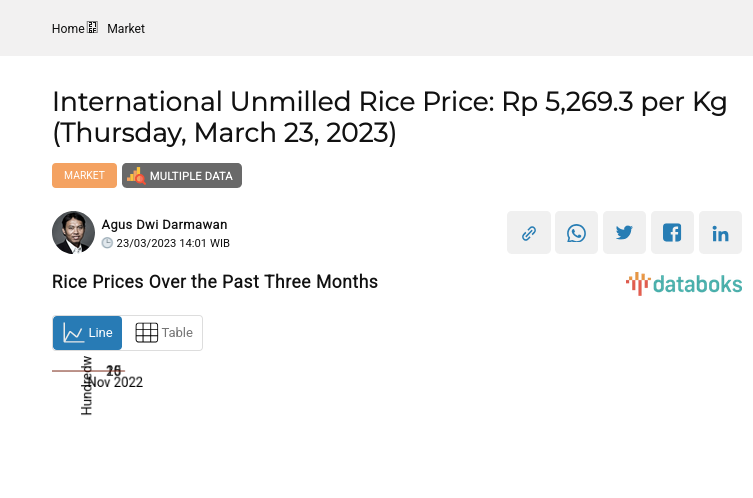Go to the Home breadcrumb link
Screen dimensions: 753x498
(x=68, y=29)
